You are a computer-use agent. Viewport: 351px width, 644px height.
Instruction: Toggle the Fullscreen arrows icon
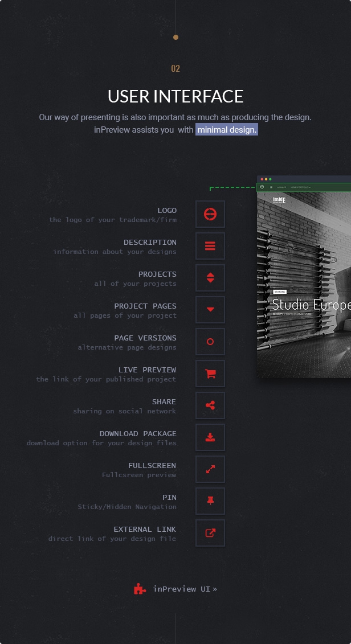[x=210, y=469]
